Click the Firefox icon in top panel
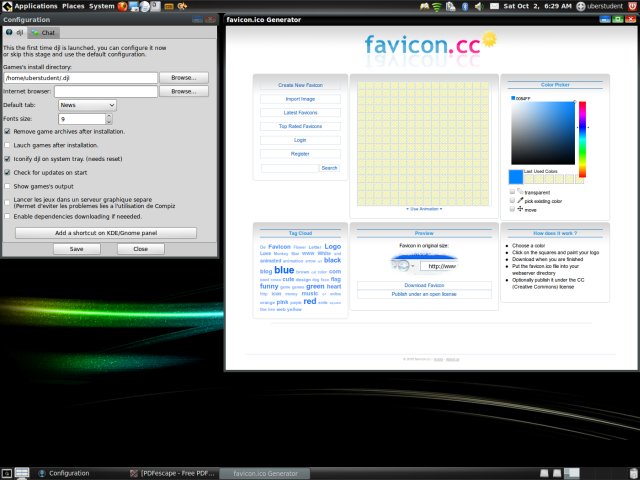This screenshot has width=640, height=480. point(124,6)
